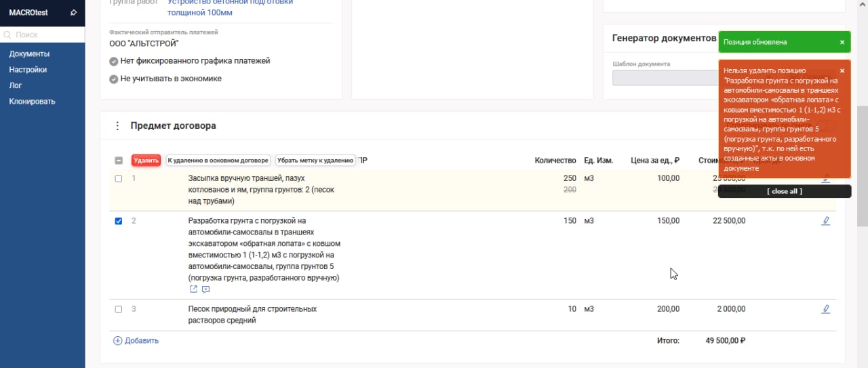The width and height of the screenshot is (868, 368).
Task: Open the three-dot menu beside Предмет договора
Action: click(x=117, y=126)
